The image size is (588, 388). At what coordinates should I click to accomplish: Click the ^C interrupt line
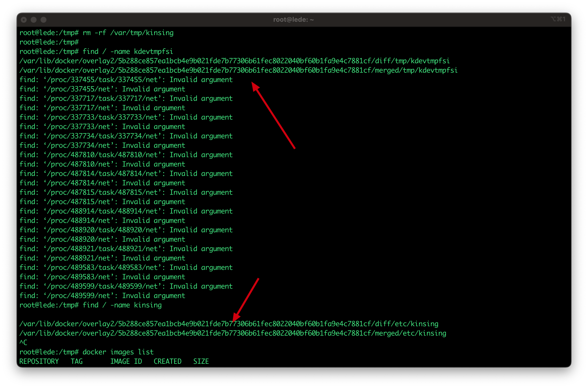pyautogui.click(x=23, y=343)
